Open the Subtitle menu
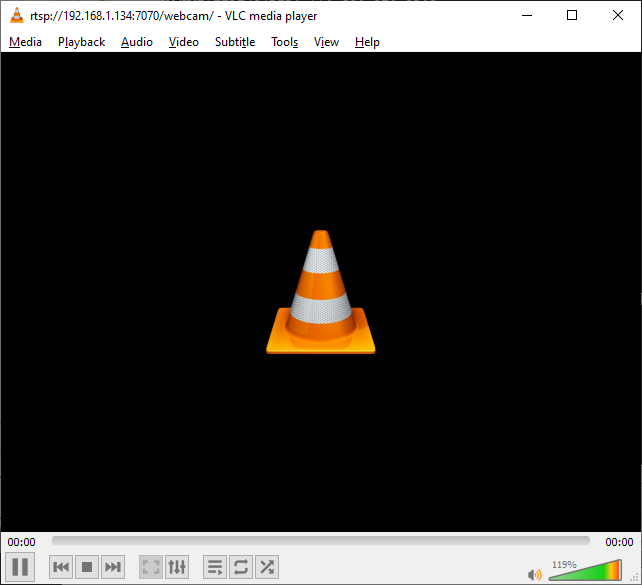Viewport: 642px width, 585px height. pos(235,42)
